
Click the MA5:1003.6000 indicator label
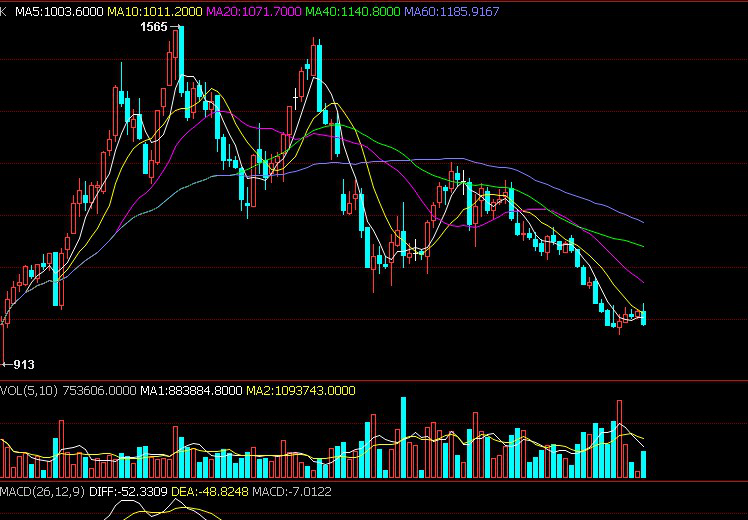click(x=59, y=11)
